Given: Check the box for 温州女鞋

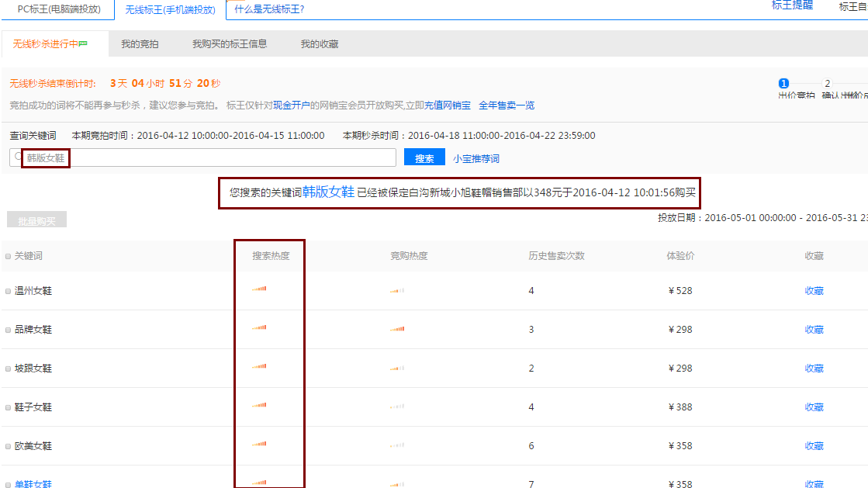Looking at the screenshot, I should coord(9,291).
